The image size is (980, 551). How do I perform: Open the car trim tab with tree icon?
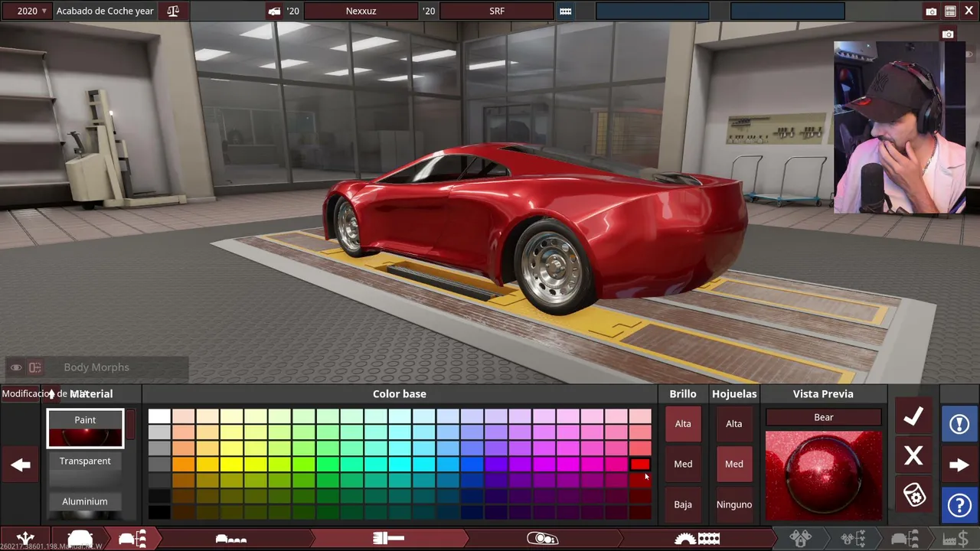132,539
